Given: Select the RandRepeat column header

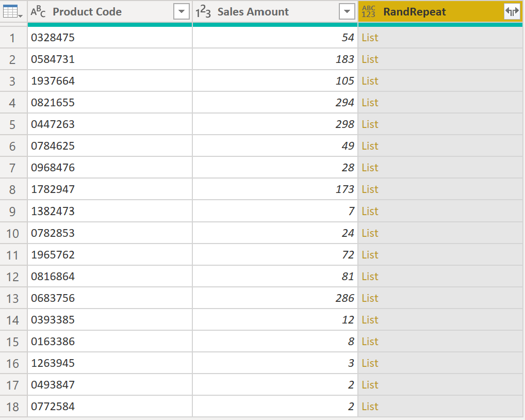Looking at the screenshot, I should (x=440, y=12).
